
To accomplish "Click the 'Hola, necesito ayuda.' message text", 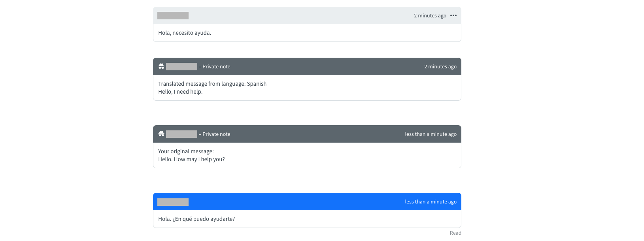I will pyautogui.click(x=185, y=33).
